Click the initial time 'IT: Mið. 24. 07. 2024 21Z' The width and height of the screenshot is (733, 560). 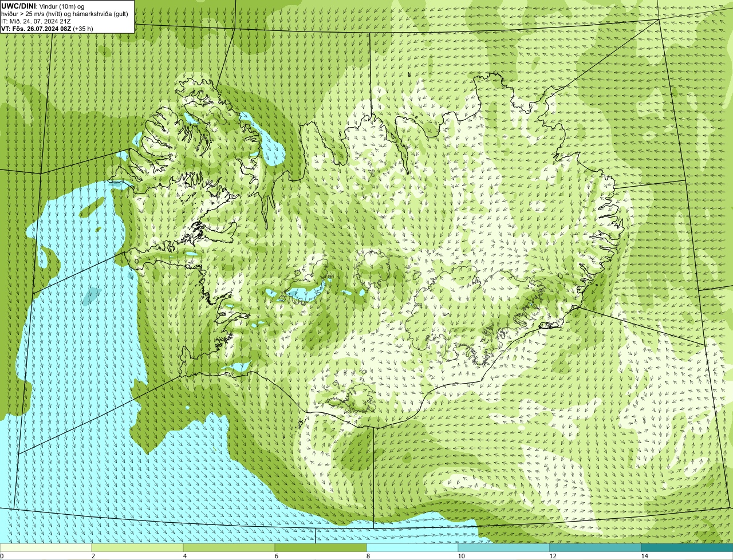point(36,21)
